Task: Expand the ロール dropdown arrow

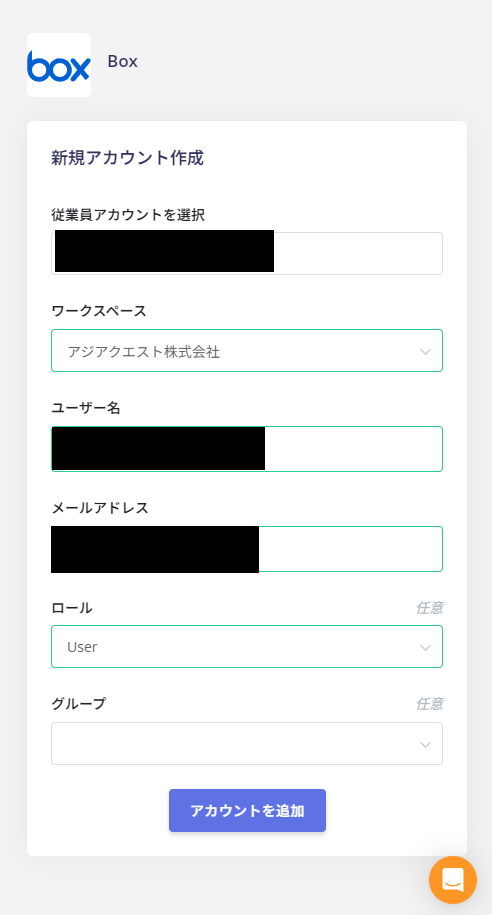Action: pyautogui.click(x=425, y=647)
